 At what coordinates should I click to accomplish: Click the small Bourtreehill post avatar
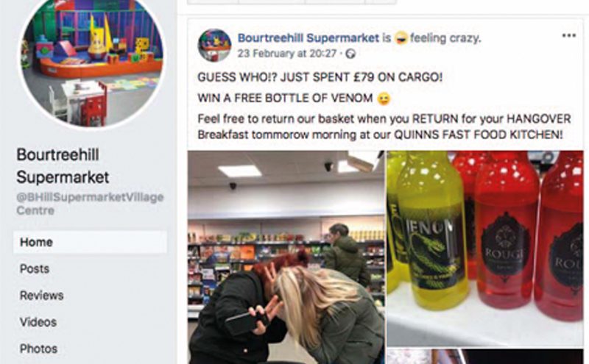point(214,45)
